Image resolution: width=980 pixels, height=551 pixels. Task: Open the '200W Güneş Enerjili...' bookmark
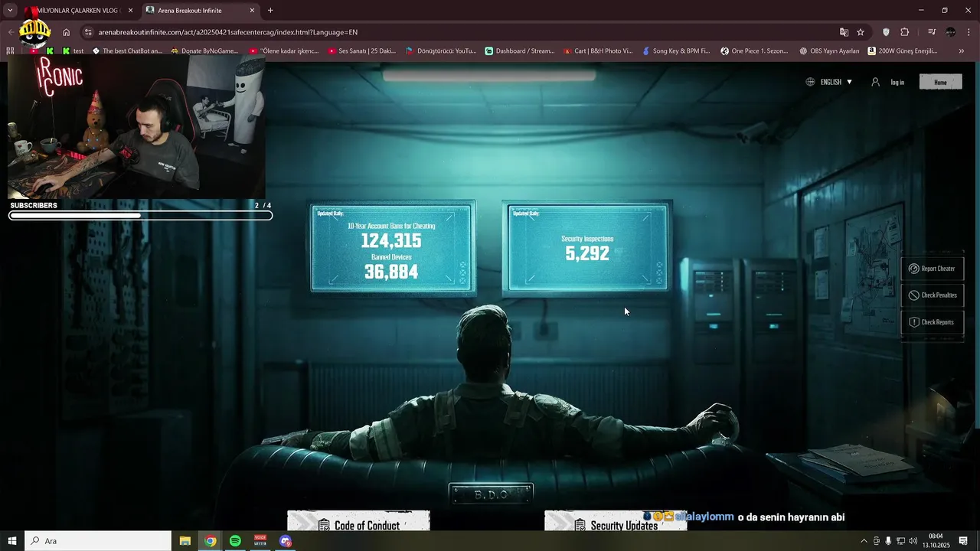(903, 51)
